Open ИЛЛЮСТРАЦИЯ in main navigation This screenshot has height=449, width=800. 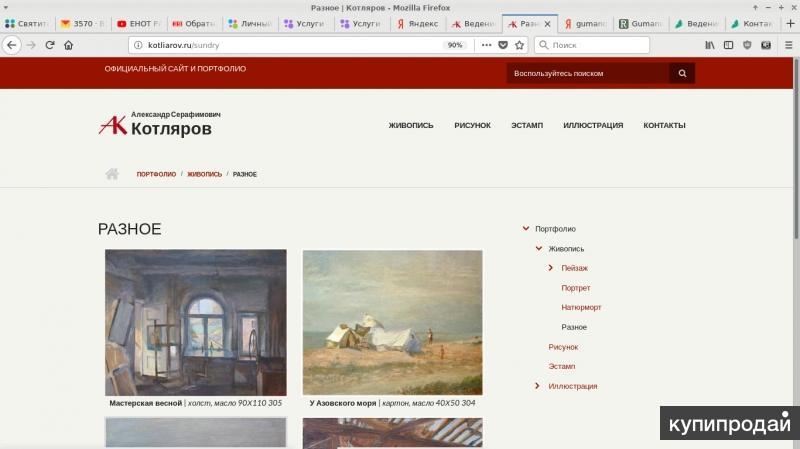(x=593, y=125)
